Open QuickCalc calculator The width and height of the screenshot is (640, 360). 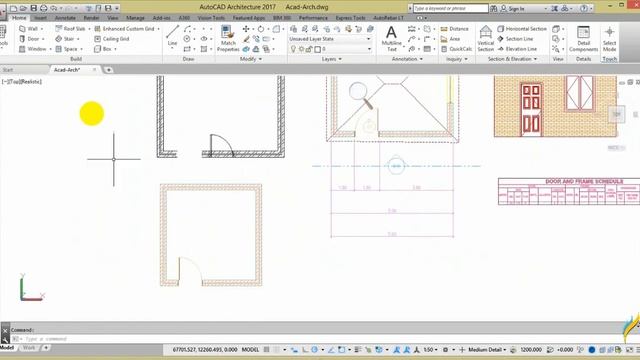pos(456,49)
